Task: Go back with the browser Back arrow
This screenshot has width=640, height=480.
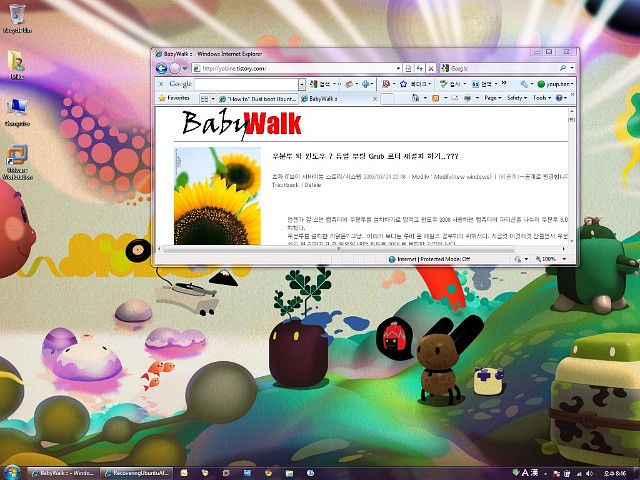Action: point(162,68)
